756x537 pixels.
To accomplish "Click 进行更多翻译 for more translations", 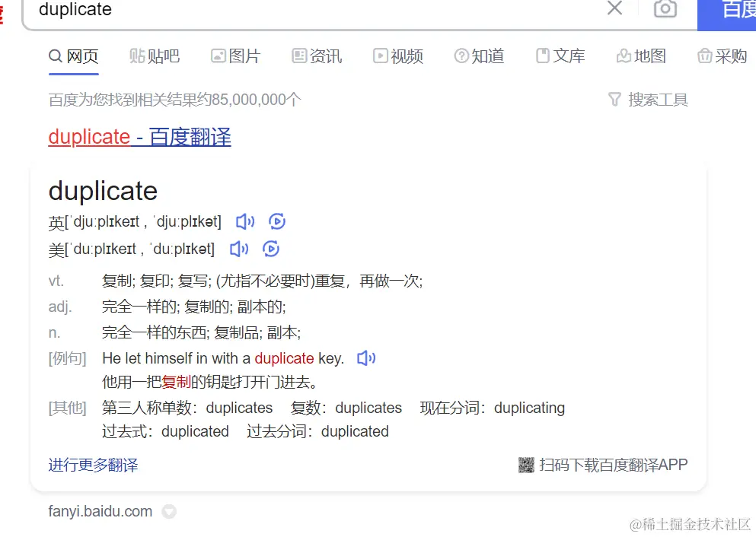I will 93,465.
